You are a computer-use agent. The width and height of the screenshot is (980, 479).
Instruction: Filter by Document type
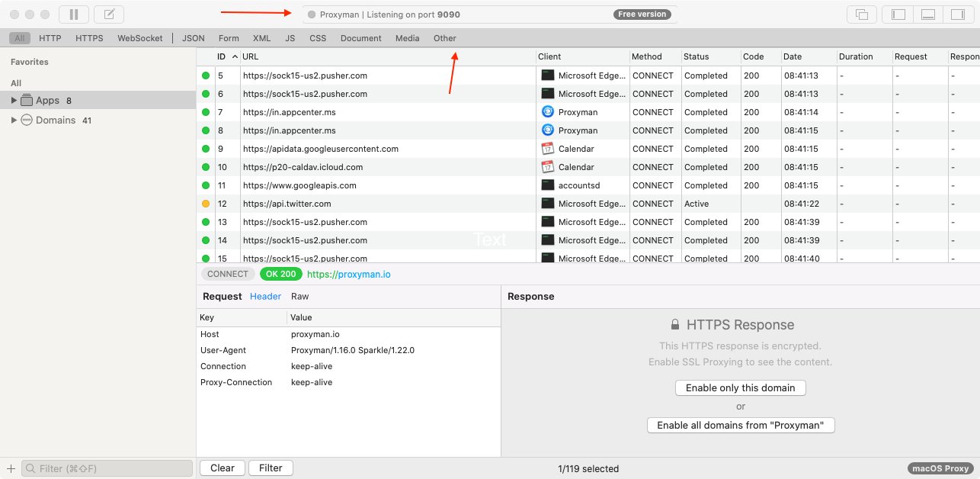pyautogui.click(x=361, y=38)
